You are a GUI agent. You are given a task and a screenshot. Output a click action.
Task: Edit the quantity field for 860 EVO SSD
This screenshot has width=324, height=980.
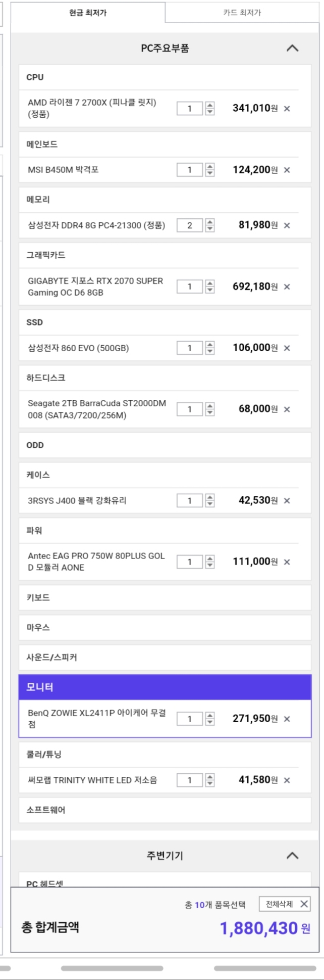click(x=190, y=348)
